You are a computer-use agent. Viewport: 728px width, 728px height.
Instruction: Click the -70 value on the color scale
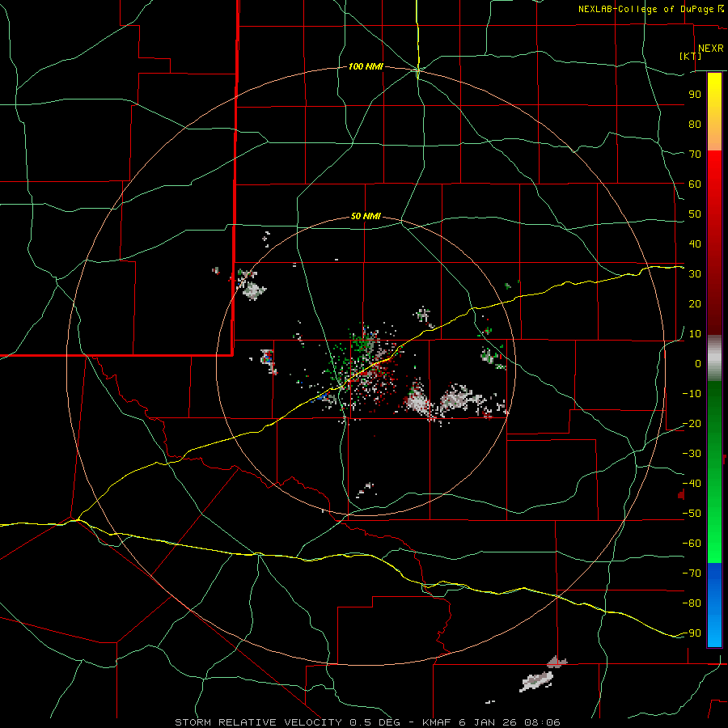[692, 574]
